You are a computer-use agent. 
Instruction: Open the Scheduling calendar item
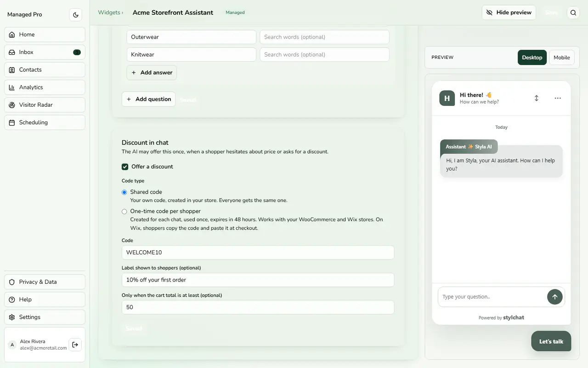[45, 122]
